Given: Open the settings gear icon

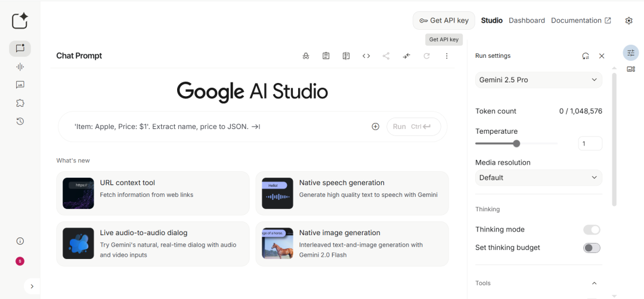Looking at the screenshot, I should tap(629, 20).
